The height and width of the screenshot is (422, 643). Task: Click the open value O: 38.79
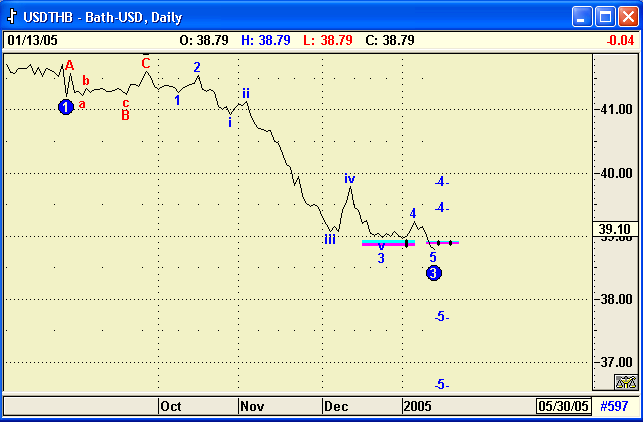point(204,40)
